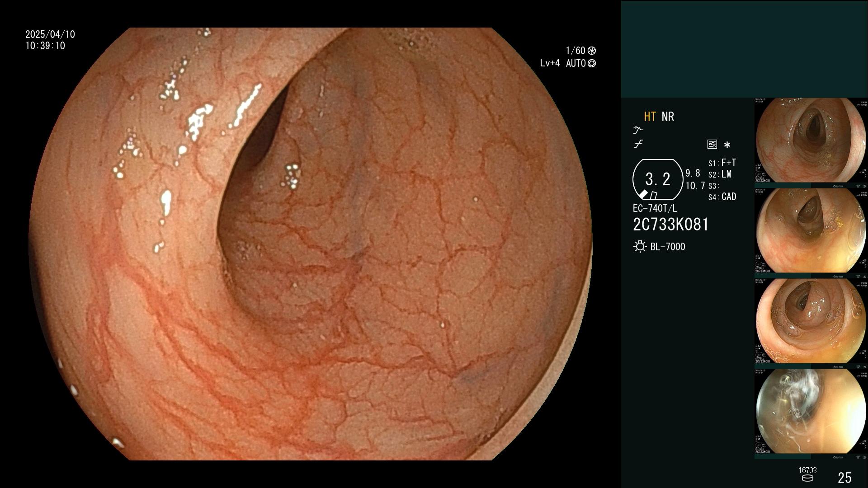Click the light source lamp icon beside BL-7000
Viewport: 868px width, 488px height.
[640, 247]
